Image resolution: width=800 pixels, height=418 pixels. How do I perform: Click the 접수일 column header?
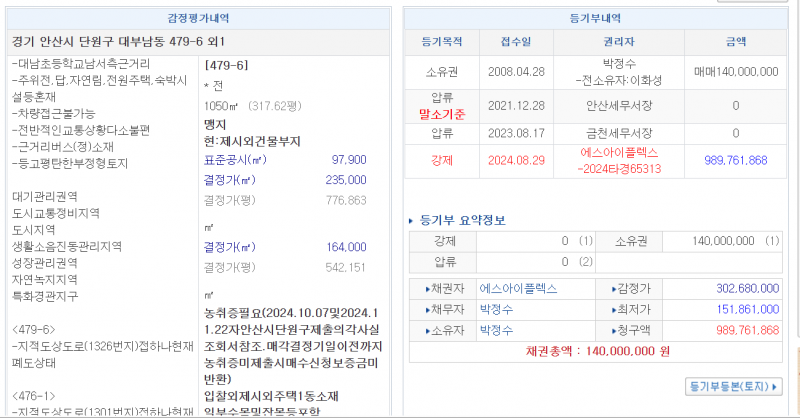pyautogui.click(x=515, y=42)
